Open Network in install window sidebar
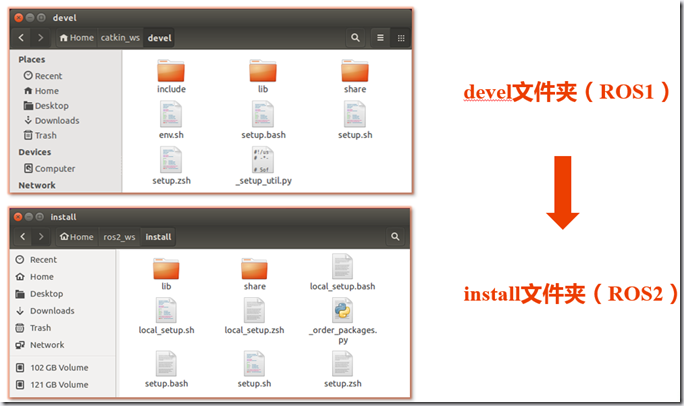The width and height of the screenshot is (684, 406). [40, 345]
